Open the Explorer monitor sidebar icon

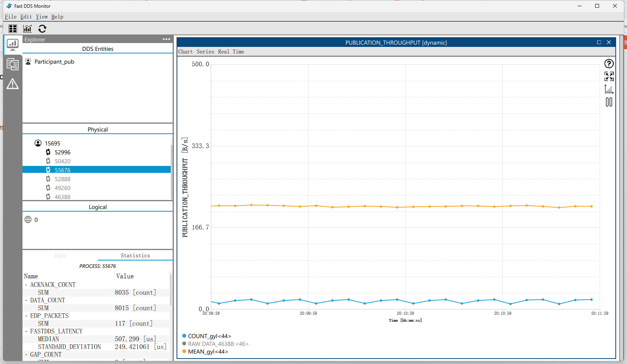12,45
